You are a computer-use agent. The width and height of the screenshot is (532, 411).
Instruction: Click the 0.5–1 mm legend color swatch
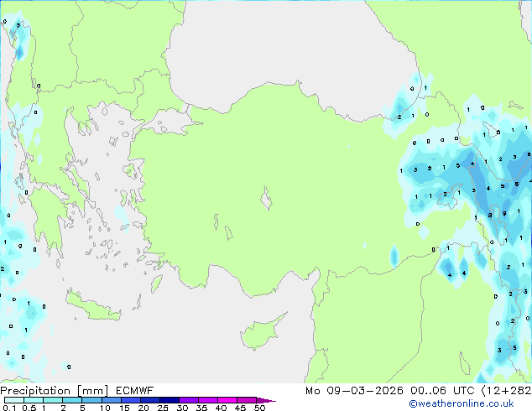point(34,400)
